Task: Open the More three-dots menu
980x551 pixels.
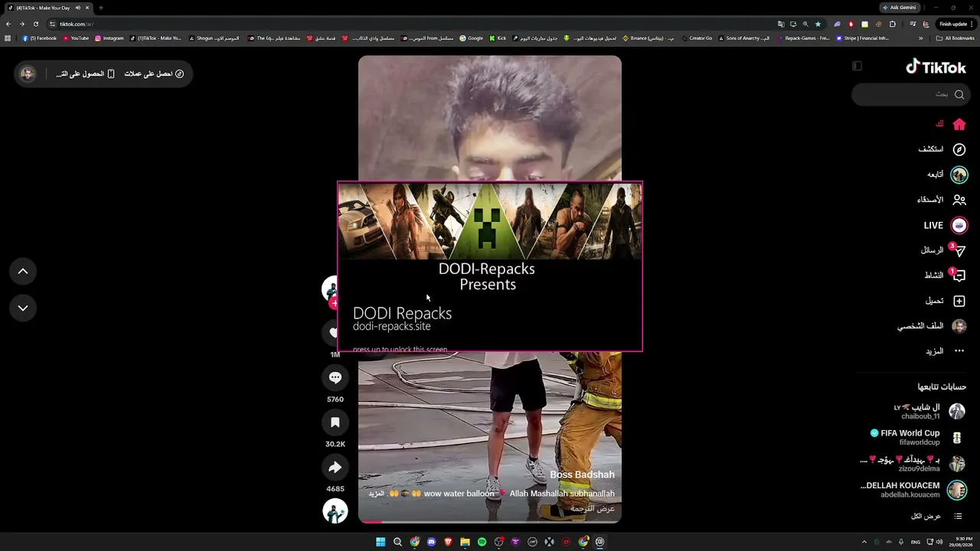Action: 959,351
